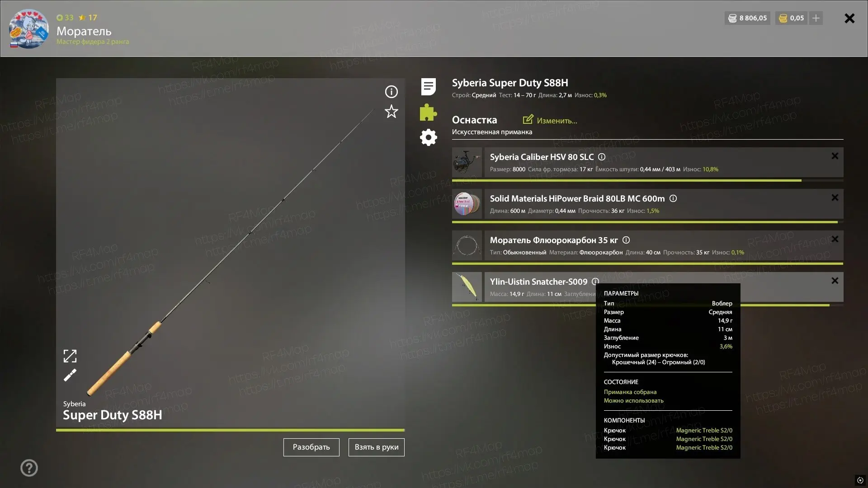Mark rod as favorite with star icon
This screenshot has height=488, width=868.
391,111
